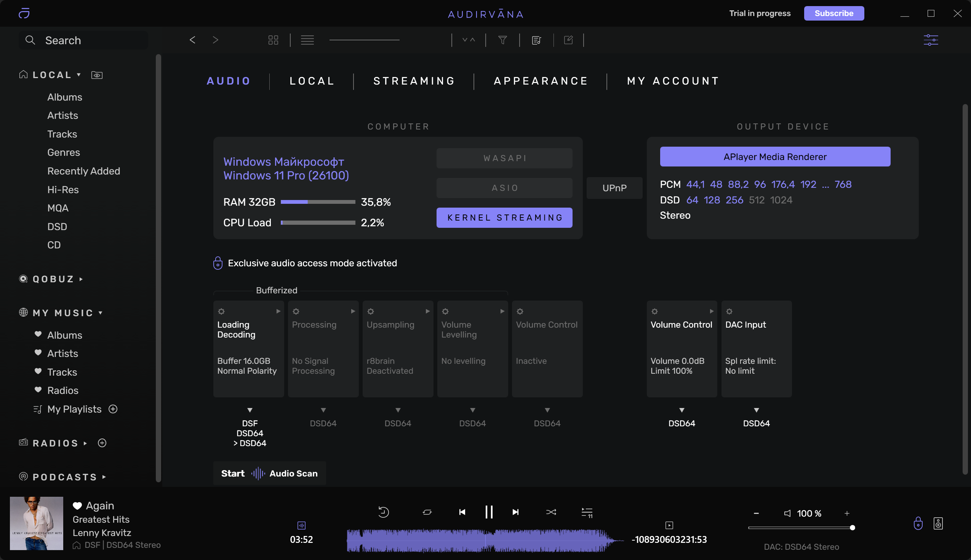This screenshot has height=560, width=971.
Task: Toggle exclusive access lock in player bar
Action: [x=918, y=523]
